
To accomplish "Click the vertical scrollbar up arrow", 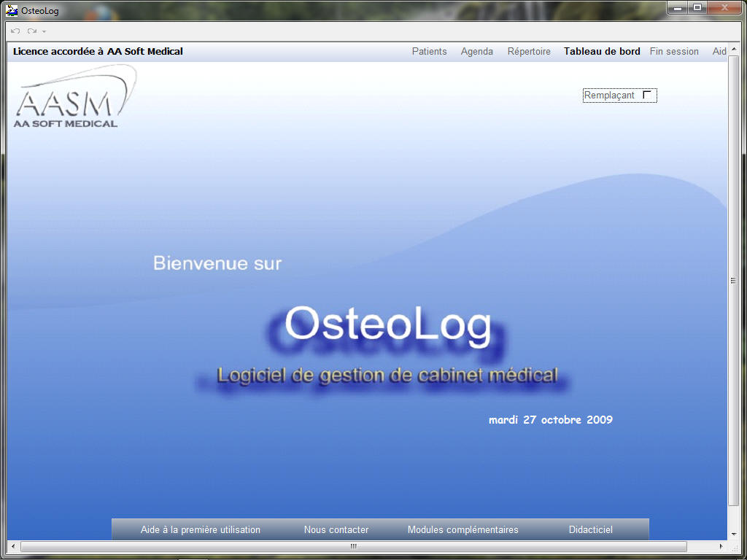I will coord(734,49).
